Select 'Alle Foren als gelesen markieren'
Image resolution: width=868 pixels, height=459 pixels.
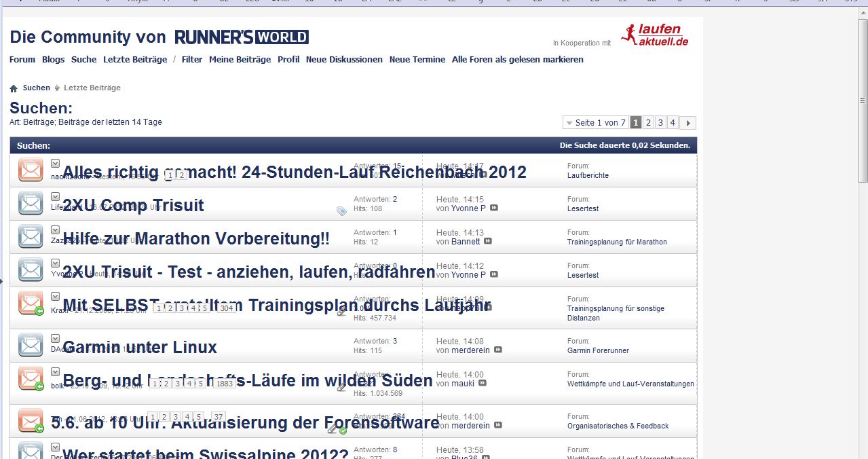[x=517, y=60]
